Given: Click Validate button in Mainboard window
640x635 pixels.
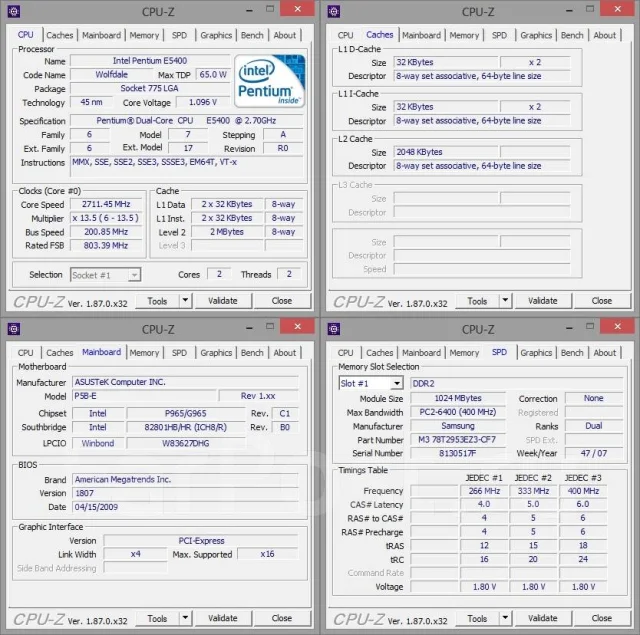Looking at the screenshot, I should click(x=223, y=618).
